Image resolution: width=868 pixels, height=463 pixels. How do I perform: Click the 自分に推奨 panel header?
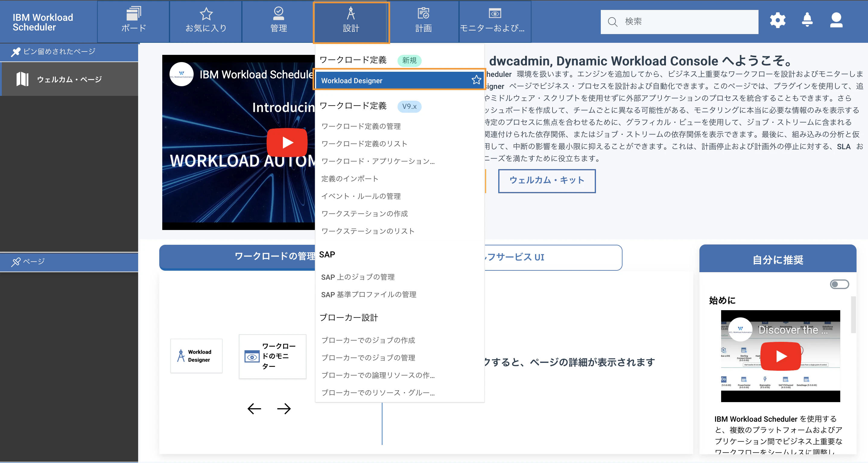pos(778,259)
